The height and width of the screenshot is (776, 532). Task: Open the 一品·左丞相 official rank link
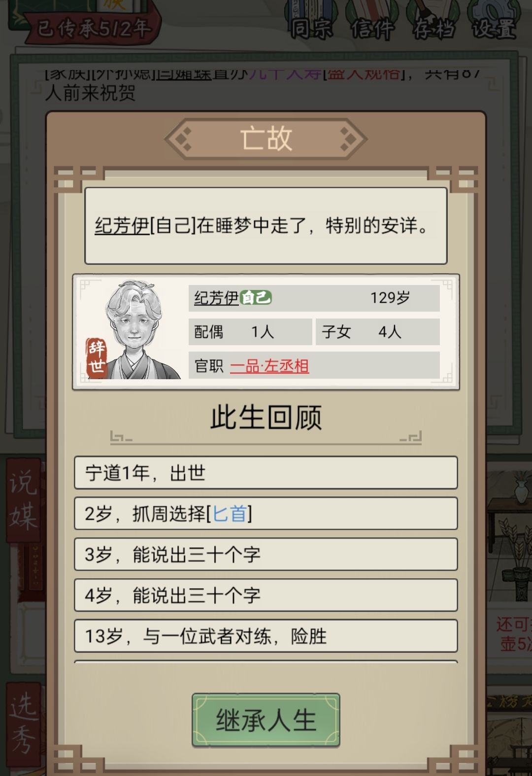pos(269,366)
